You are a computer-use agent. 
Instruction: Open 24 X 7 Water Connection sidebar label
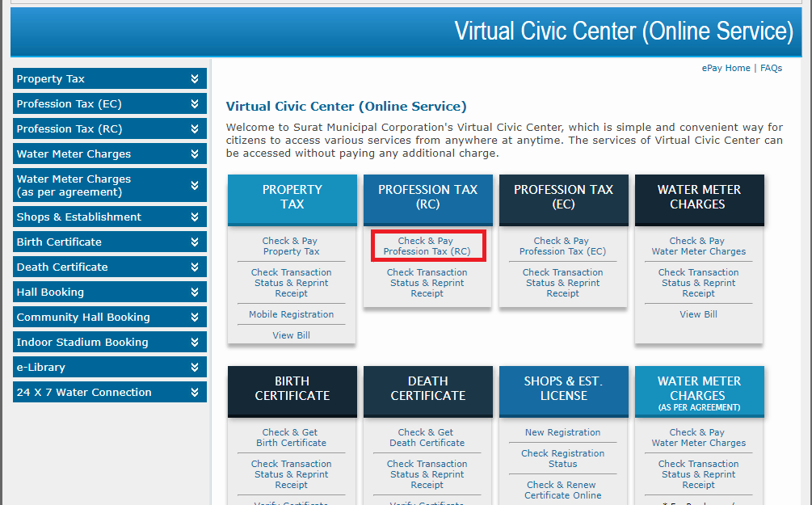click(84, 392)
